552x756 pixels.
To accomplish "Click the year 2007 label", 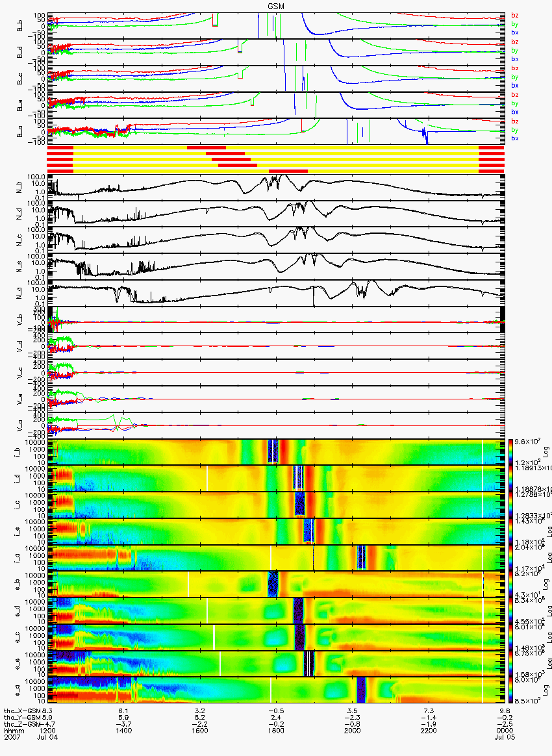I will click(x=11, y=737).
